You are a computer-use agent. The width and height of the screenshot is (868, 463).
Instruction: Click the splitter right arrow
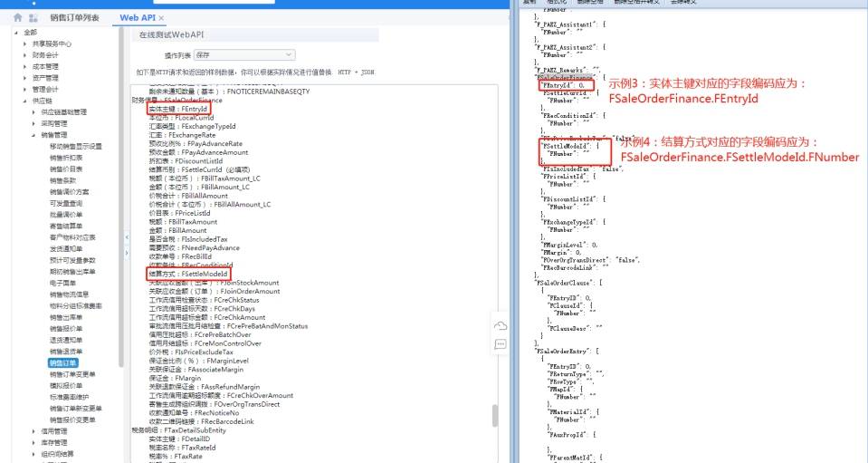coord(126,253)
